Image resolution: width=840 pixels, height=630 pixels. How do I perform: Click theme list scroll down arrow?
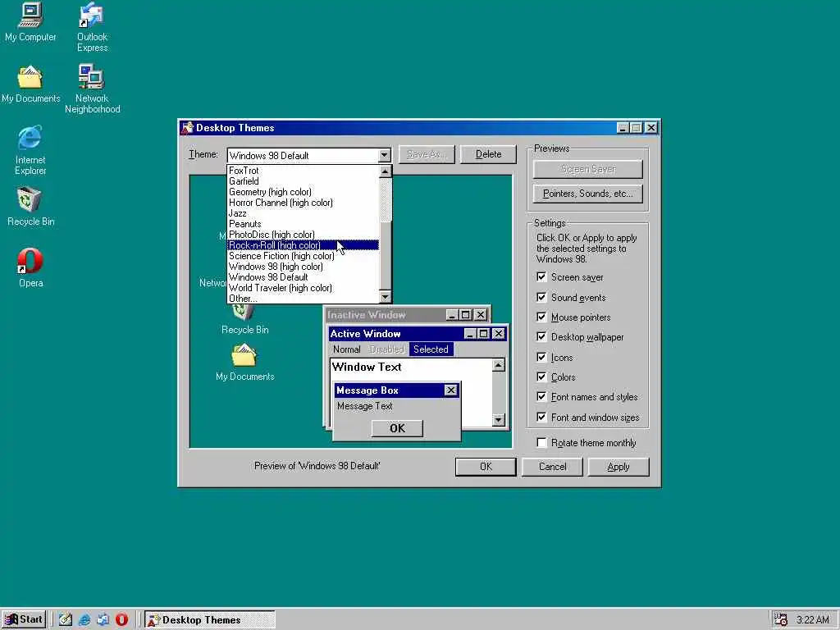(x=386, y=297)
